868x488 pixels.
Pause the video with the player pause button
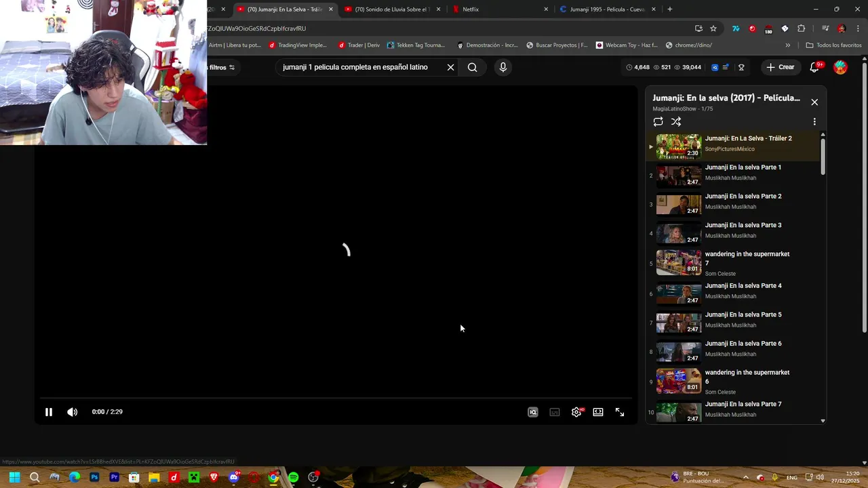click(x=49, y=412)
